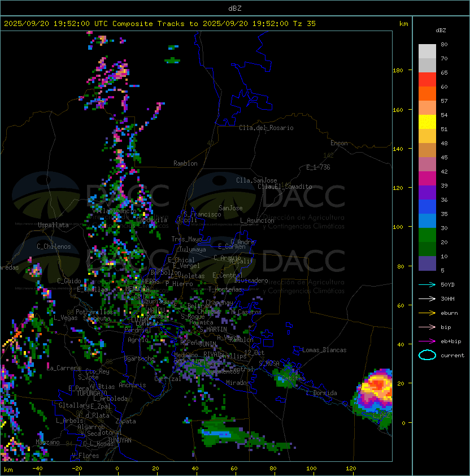Click the 'L_Asuncion' map label
Viewport: 470px width, 476px height.
257,220
